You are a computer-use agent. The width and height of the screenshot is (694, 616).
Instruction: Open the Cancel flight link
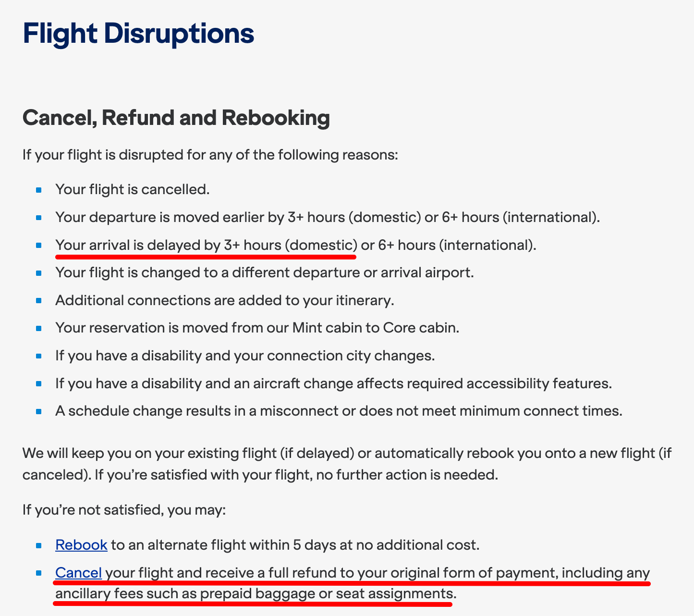click(x=78, y=573)
